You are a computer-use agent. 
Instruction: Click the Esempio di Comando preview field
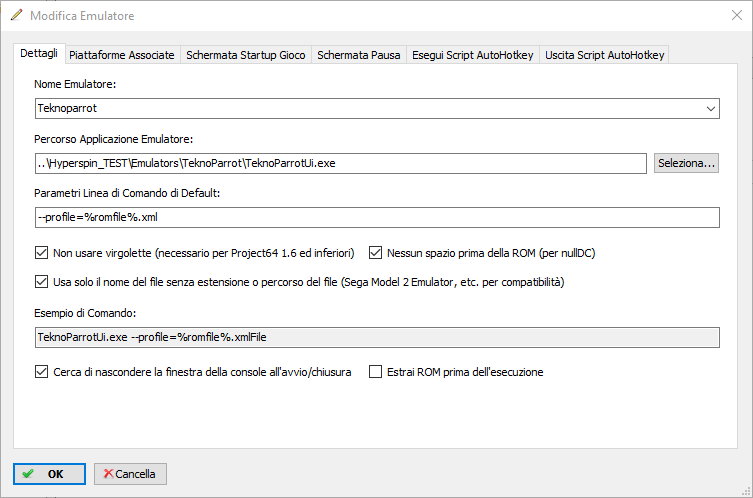(x=377, y=338)
